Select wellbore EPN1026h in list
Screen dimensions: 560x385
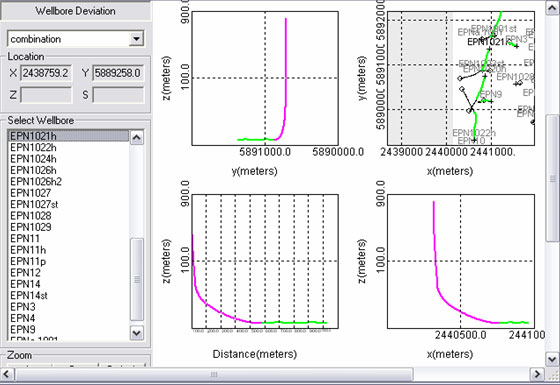click(x=68, y=170)
